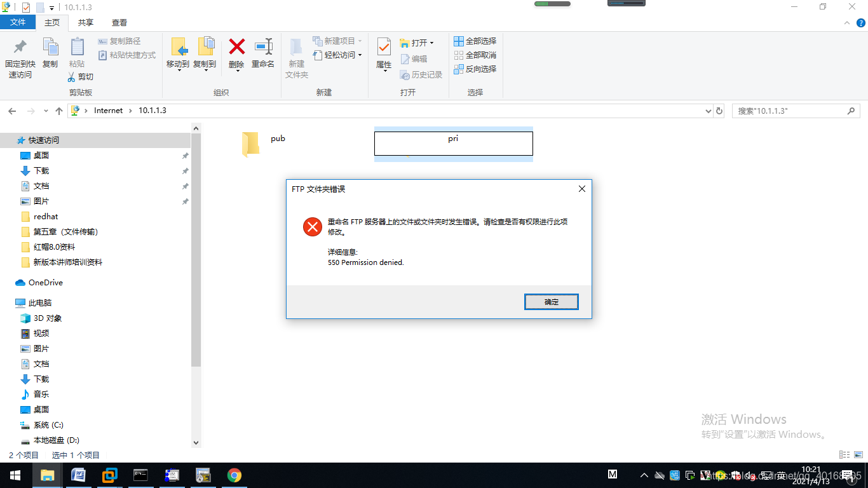868x488 pixels.
Task: Close the FTP folder error dialog
Action: point(581,189)
